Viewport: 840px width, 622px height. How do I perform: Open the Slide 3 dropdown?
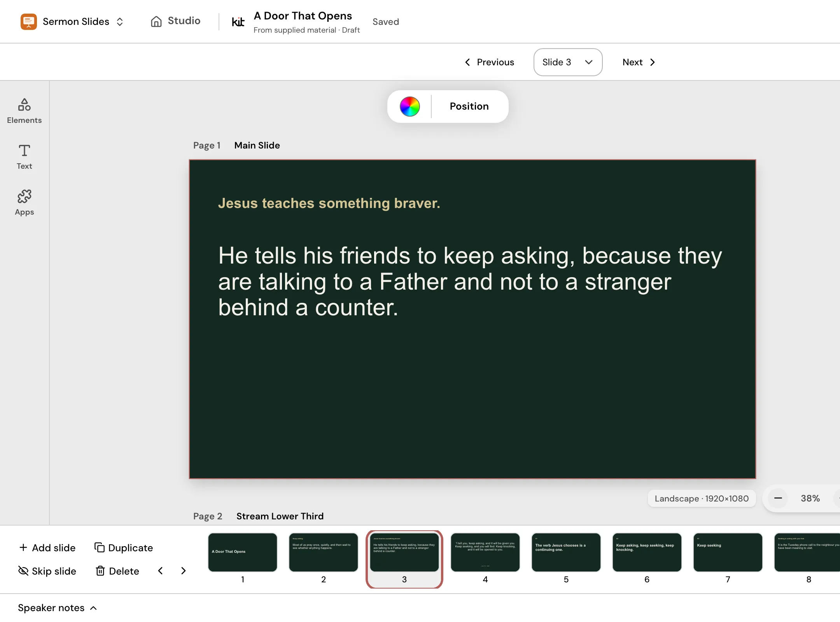pyautogui.click(x=568, y=62)
